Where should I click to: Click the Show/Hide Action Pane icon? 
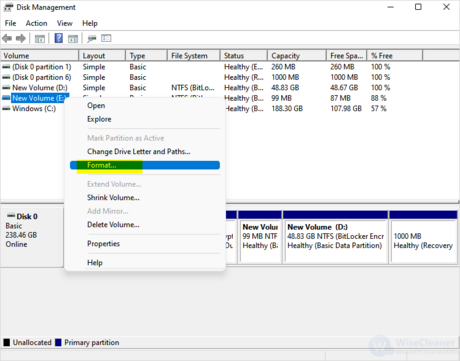pyautogui.click(x=73, y=39)
